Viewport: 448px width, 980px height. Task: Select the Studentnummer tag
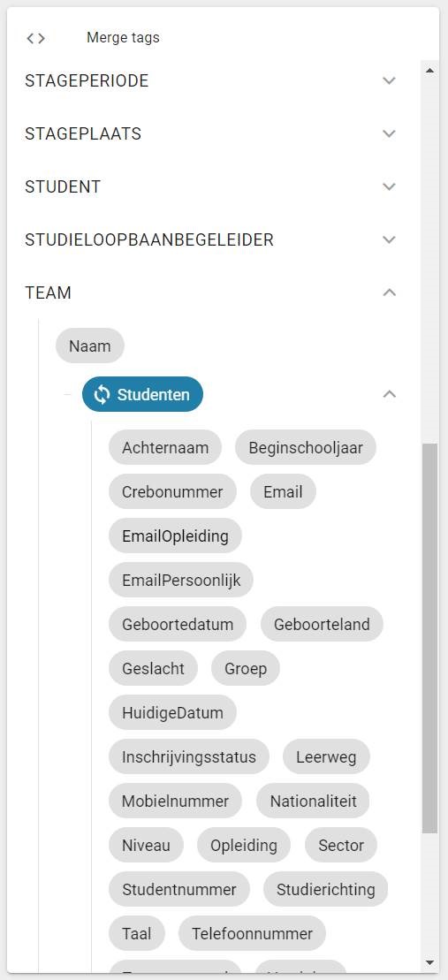click(x=179, y=889)
